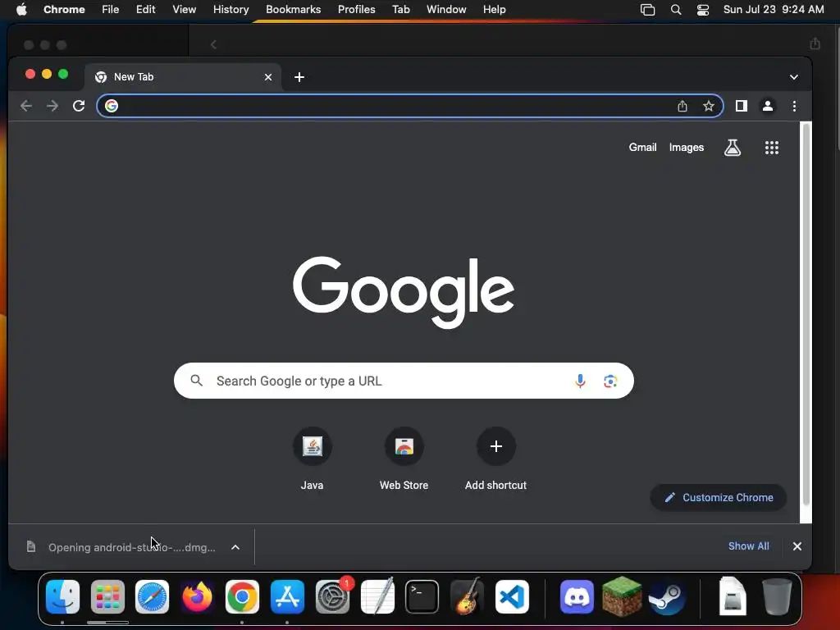Image resolution: width=840 pixels, height=630 pixels.
Task: Open the History menu
Action: [x=231, y=9]
